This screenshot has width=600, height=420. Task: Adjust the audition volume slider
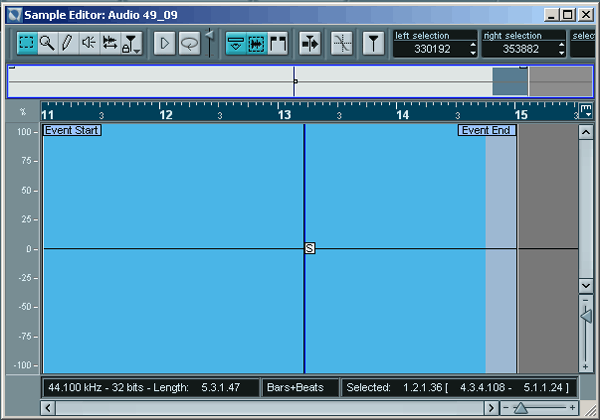(x=209, y=36)
